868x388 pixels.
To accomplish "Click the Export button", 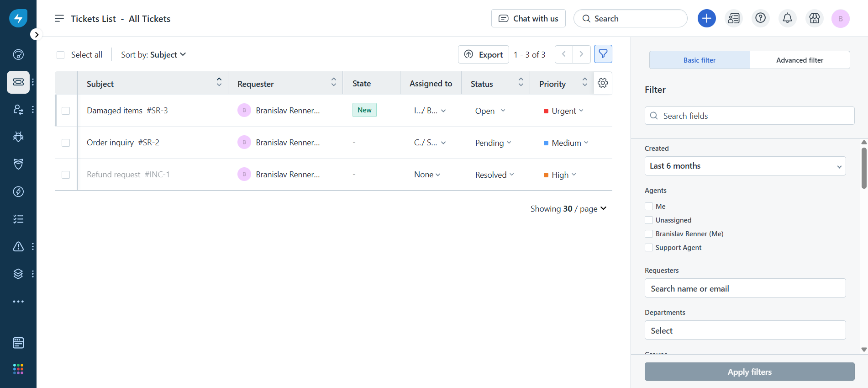I will 484,55.
